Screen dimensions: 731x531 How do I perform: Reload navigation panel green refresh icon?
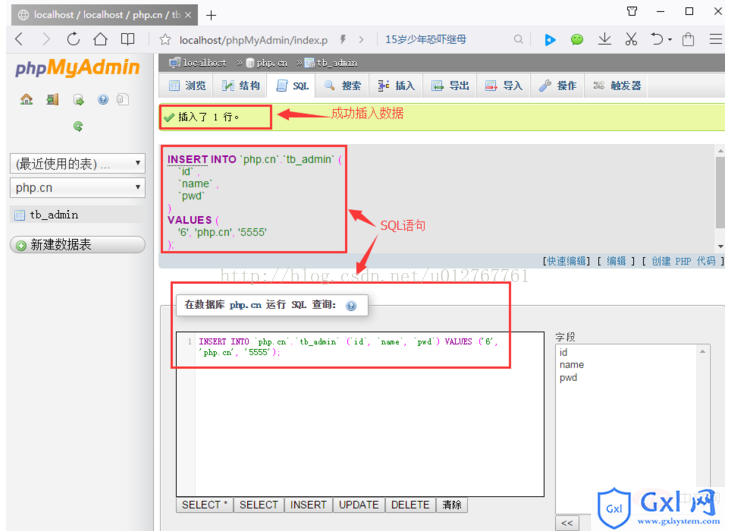click(78, 126)
